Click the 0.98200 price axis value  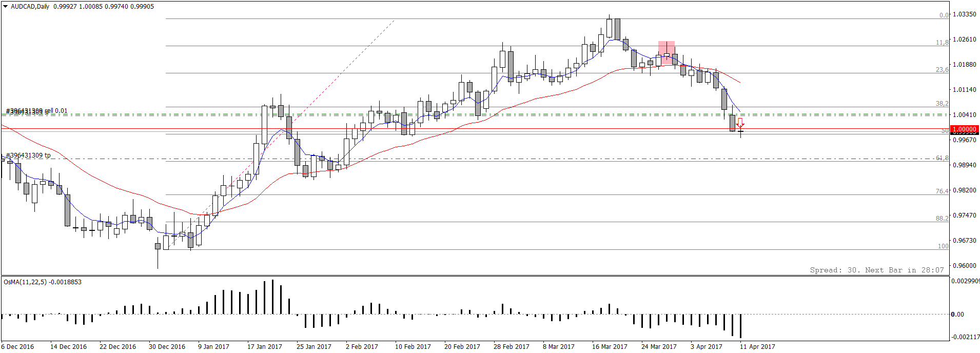pos(964,190)
